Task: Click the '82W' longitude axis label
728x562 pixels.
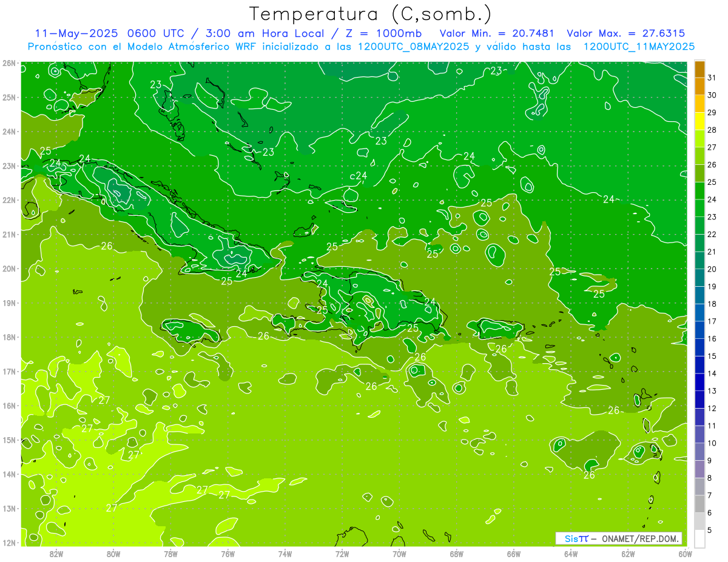Action: point(56,554)
